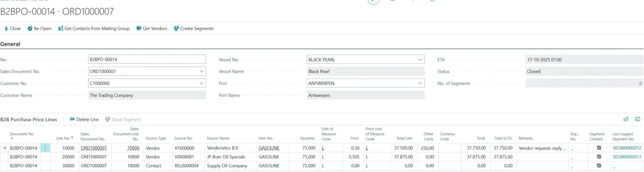Click the Re-Open action icon
The width and height of the screenshot is (644, 172).
point(30,29)
